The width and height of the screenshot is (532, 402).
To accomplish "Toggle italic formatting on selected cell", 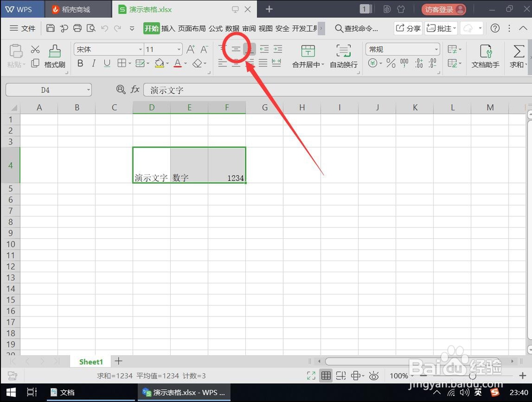I will 94,63.
